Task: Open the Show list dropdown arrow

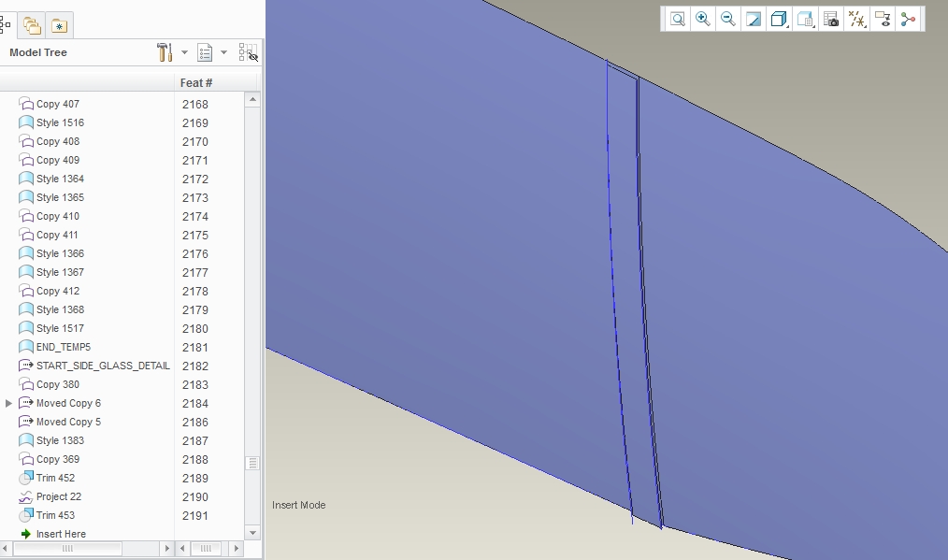Action: (x=223, y=52)
